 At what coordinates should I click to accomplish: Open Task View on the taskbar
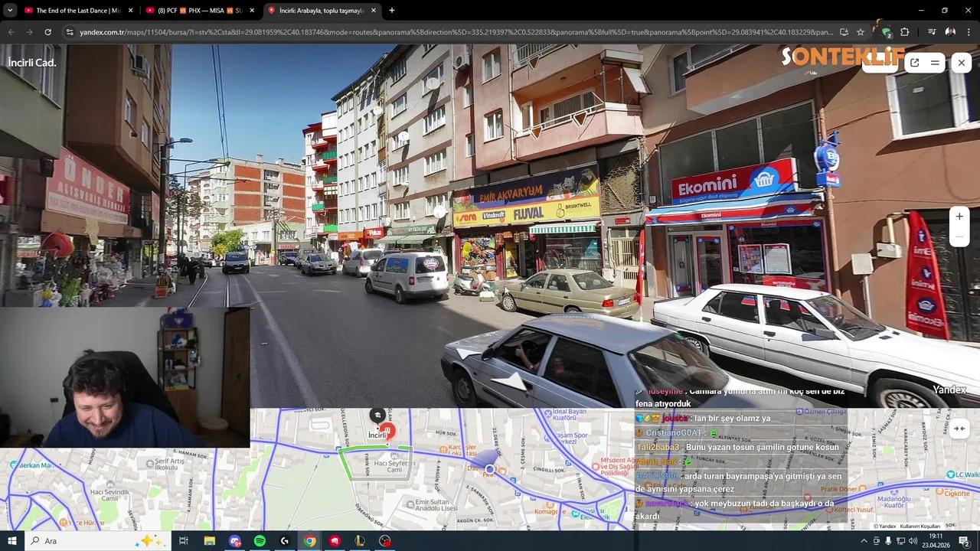point(184,541)
